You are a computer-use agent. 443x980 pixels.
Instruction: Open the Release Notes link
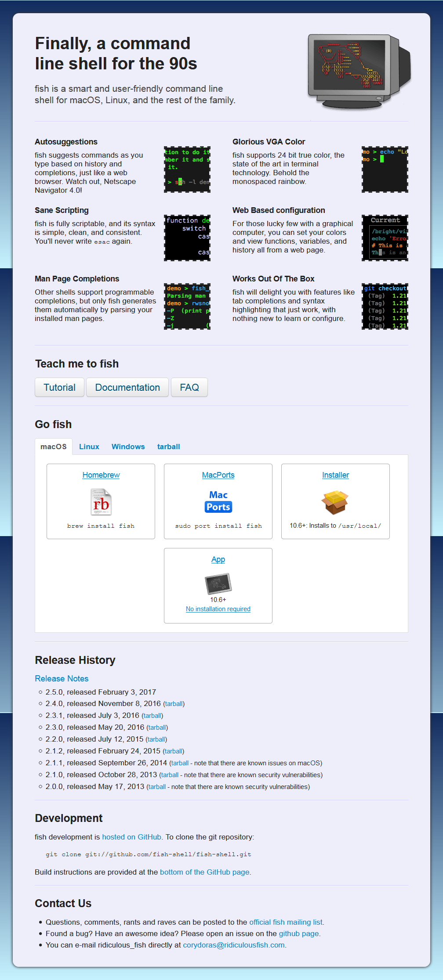pos(62,678)
